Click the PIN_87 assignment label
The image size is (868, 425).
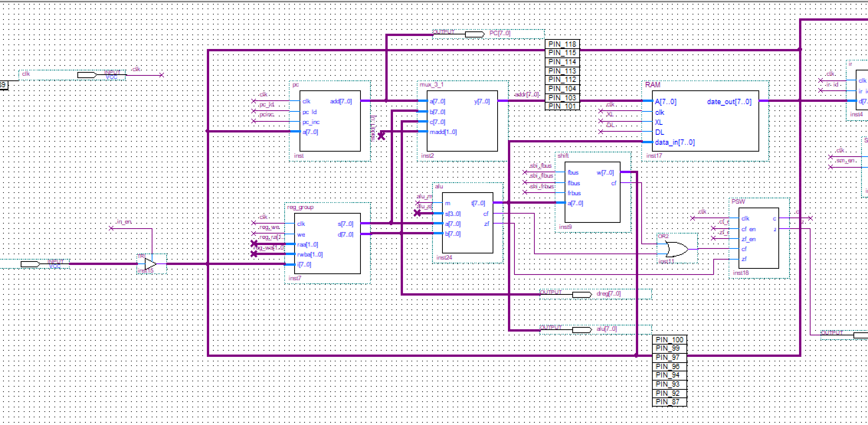669,402
